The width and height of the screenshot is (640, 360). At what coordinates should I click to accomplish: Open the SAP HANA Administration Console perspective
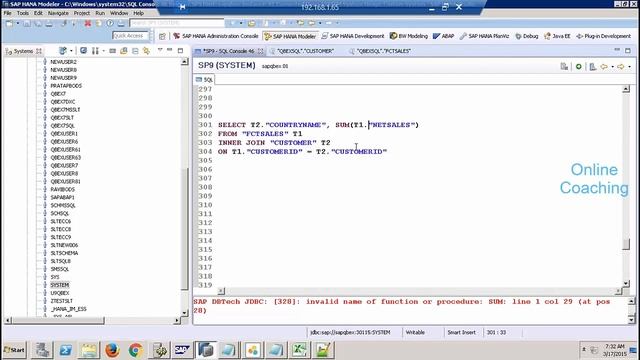tap(216, 36)
